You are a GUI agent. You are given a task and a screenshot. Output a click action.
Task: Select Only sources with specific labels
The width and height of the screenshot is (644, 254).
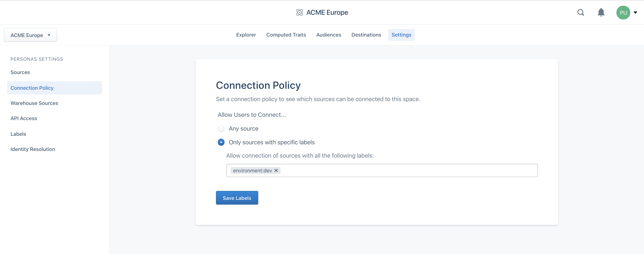(x=221, y=142)
